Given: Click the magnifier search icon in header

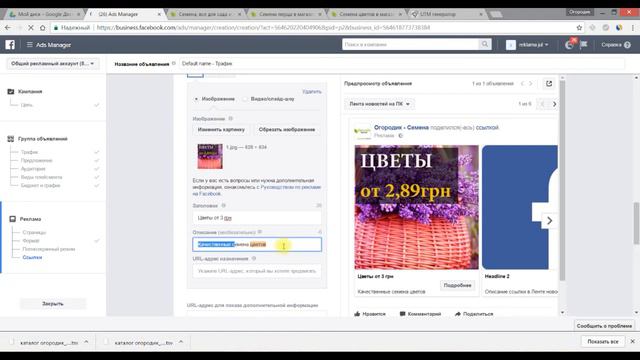Looking at the screenshot, I should coord(484,44).
